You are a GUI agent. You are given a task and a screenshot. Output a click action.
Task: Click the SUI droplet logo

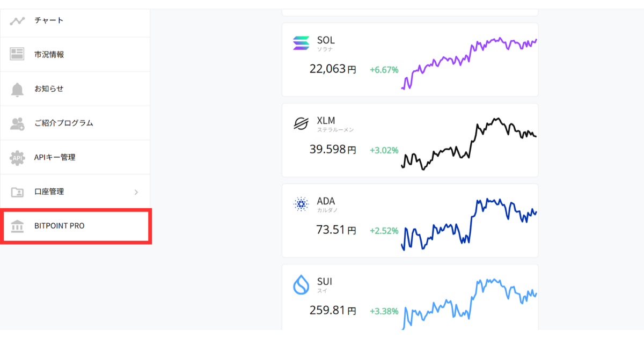click(301, 284)
